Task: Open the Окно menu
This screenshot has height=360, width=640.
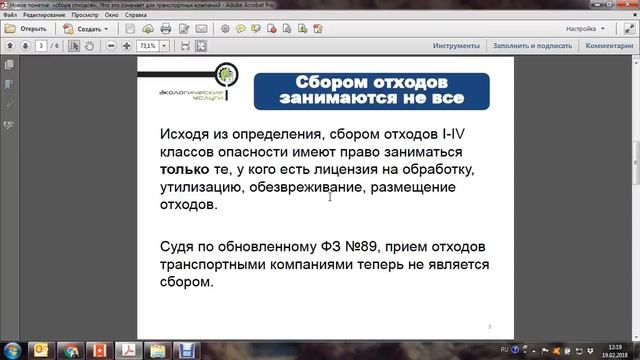Action: (x=111, y=15)
